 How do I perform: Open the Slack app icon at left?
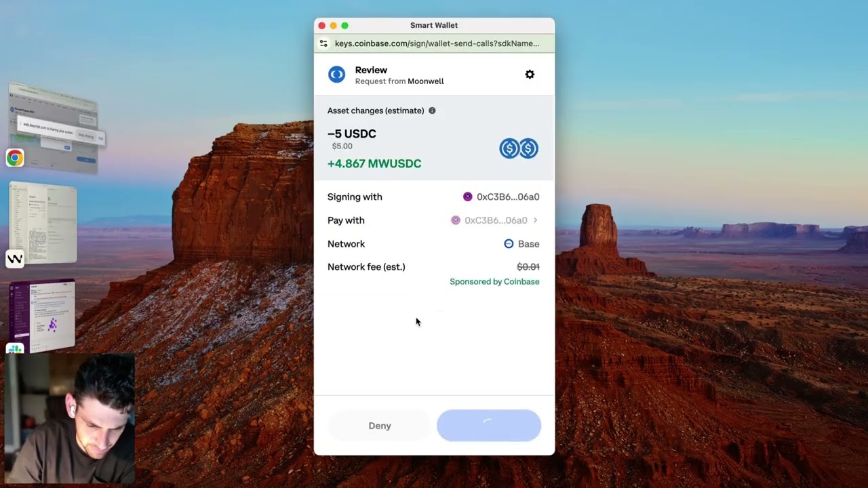[x=14, y=350]
